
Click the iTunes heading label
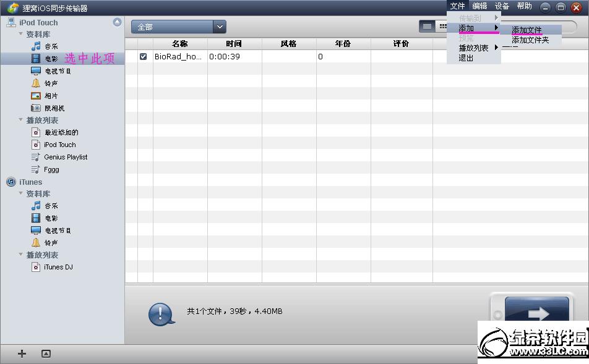point(31,182)
